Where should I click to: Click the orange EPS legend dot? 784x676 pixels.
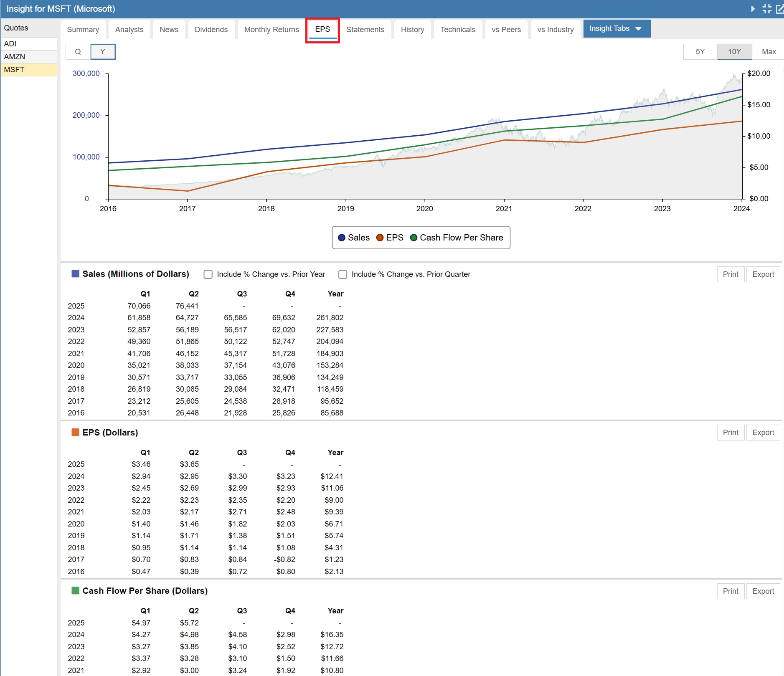(x=380, y=238)
